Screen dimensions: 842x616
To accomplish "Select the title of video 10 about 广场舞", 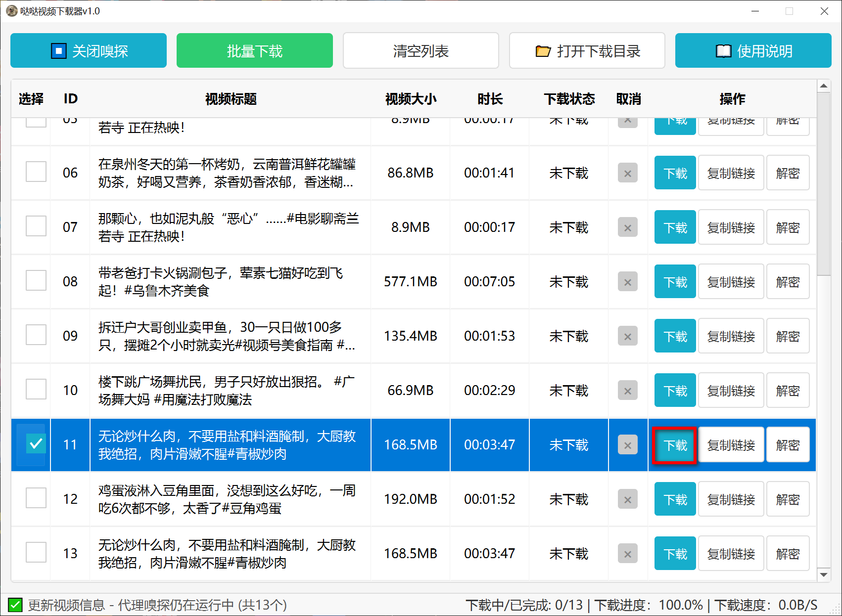I will pos(227,391).
